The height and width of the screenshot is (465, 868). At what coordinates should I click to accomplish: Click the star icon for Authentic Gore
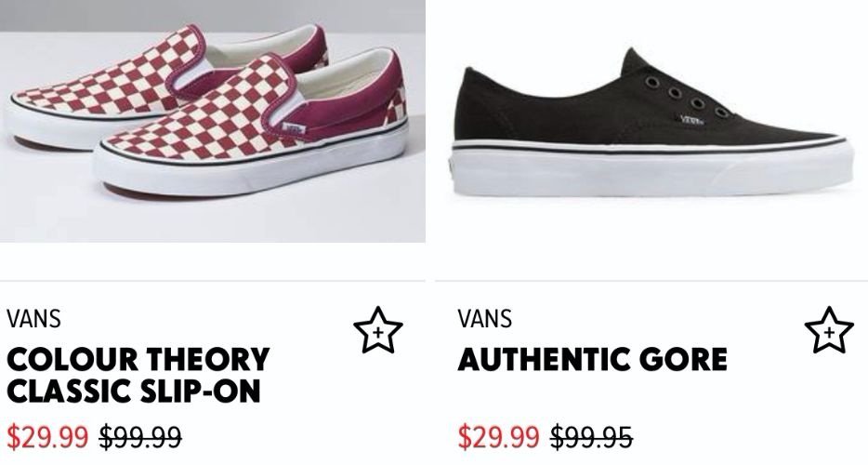pos(828,330)
